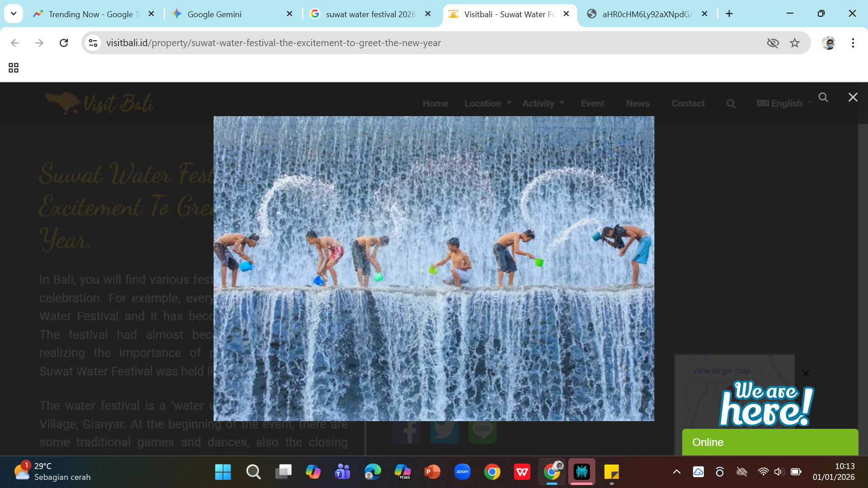Toggle the third-party cookies eye icon
The width and height of the screenshot is (868, 488).
tap(773, 43)
